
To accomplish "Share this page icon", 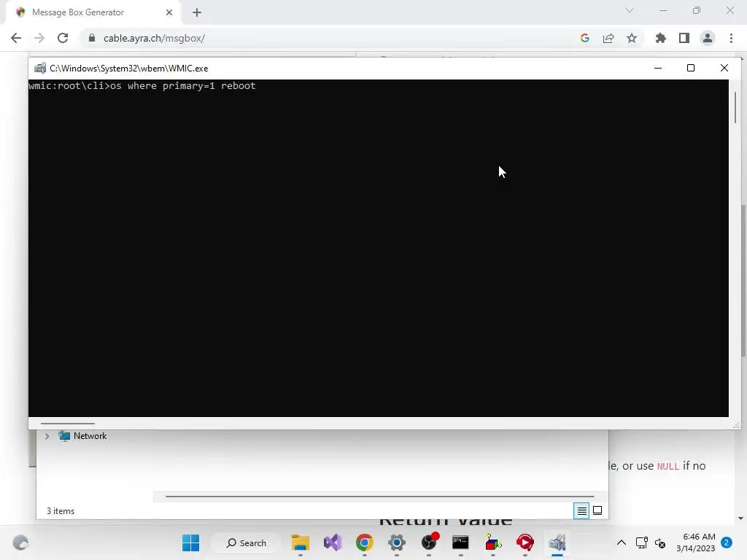I will tap(608, 38).
